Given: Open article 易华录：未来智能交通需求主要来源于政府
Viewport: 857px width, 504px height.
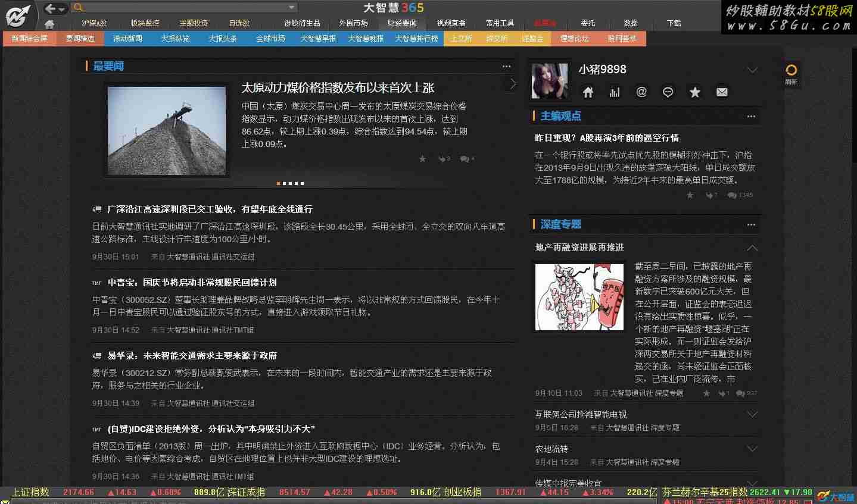Looking at the screenshot, I should pos(192,356).
